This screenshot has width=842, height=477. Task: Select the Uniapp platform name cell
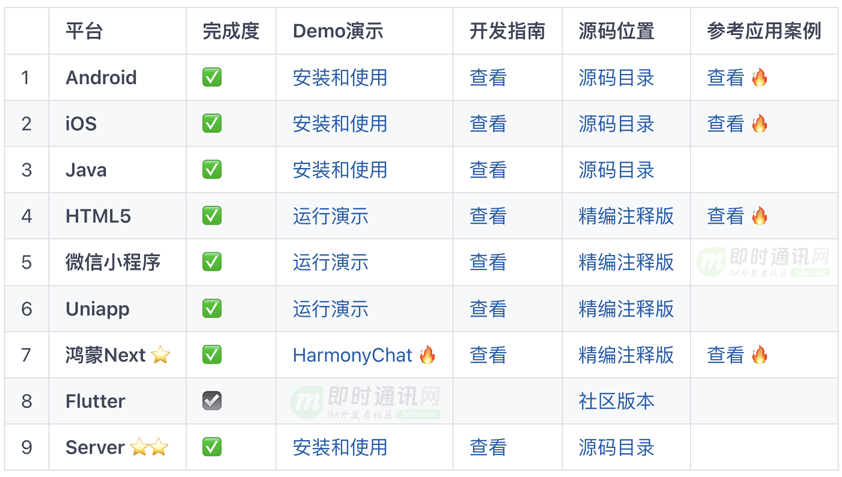97,309
